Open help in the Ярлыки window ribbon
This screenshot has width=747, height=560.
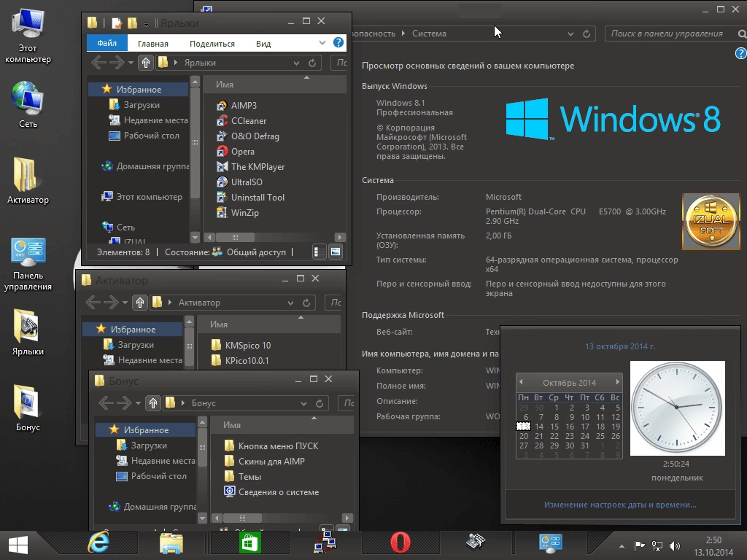[338, 42]
